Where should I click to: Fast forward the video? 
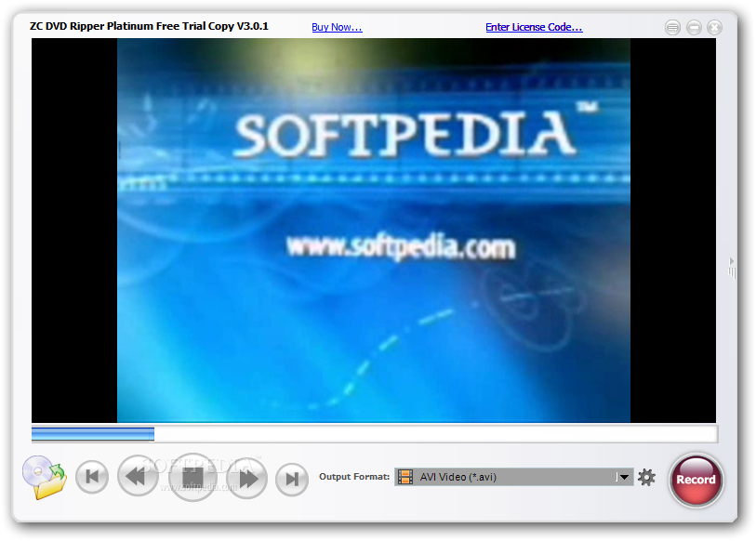(246, 478)
